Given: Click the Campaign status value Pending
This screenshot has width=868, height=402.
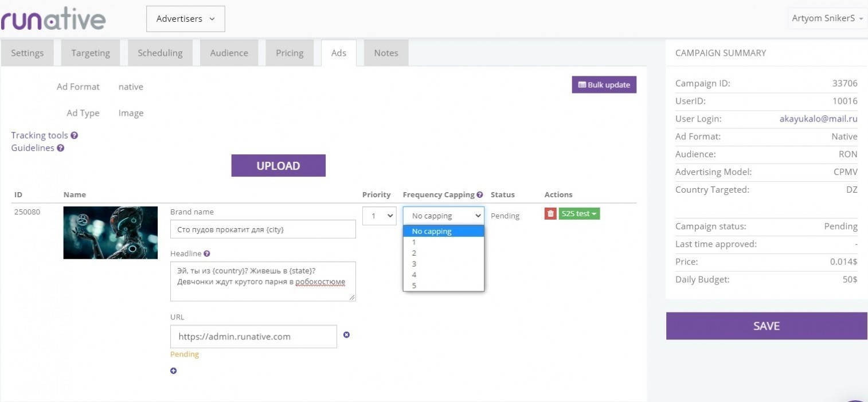Looking at the screenshot, I should pyautogui.click(x=841, y=226).
